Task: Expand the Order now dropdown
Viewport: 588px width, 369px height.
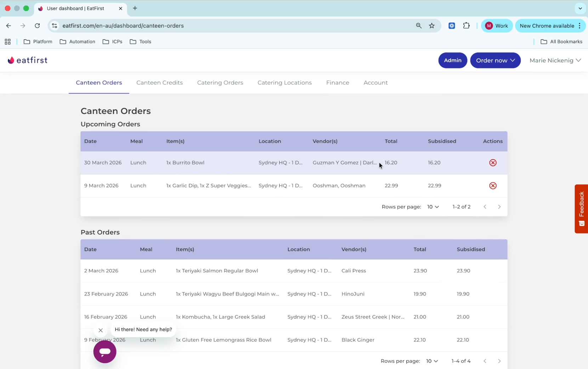Action: tap(495, 60)
